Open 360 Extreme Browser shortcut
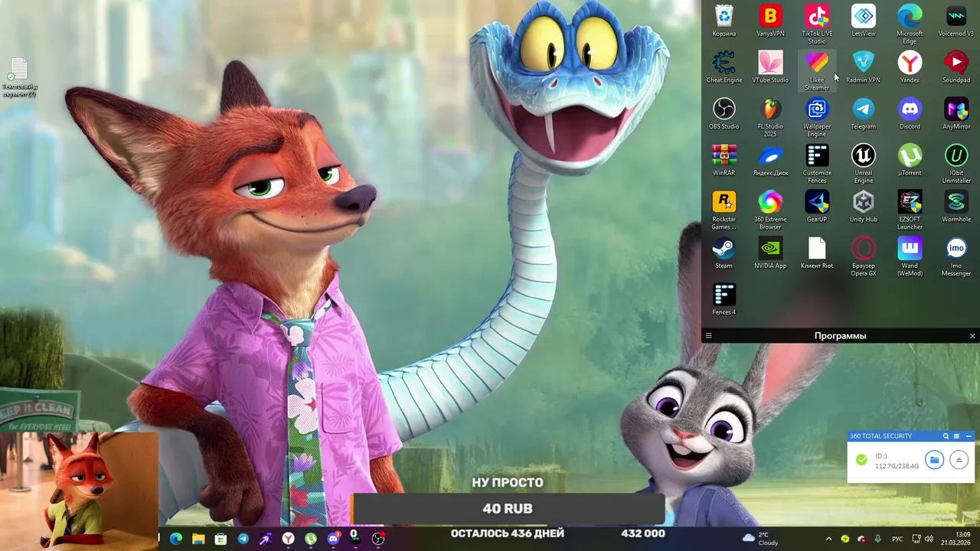Image resolution: width=980 pixels, height=551 pixels. [x=770, y=210]
